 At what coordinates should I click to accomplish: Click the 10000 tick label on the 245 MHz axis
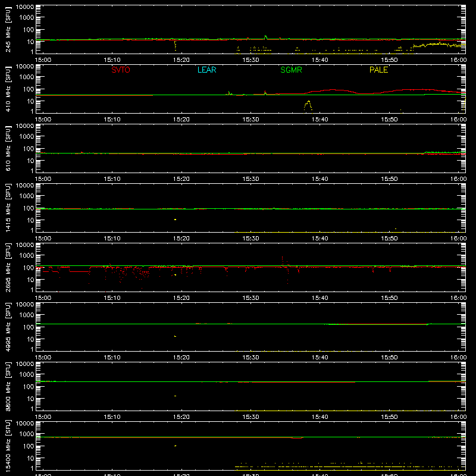click(x=25, y=7)
